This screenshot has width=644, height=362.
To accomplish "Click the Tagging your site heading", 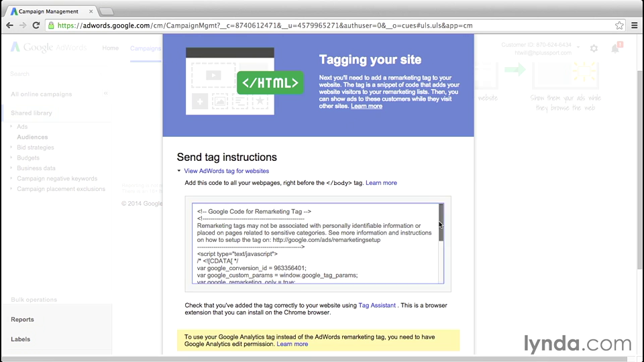I will [x=370, y=60].
